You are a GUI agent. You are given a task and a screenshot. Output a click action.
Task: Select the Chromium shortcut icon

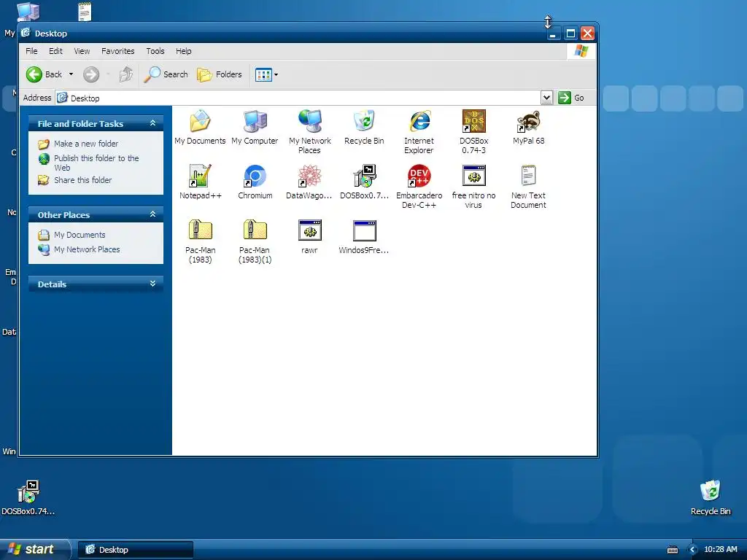255,176
